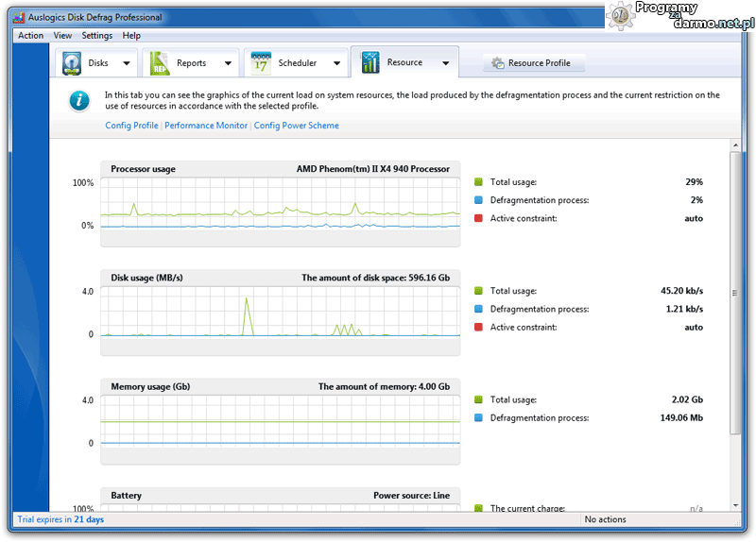Click the Auslogics app icon in title bar
This screenshot has width=756, height=542.
pyautogui.click(x=18, y=17)
